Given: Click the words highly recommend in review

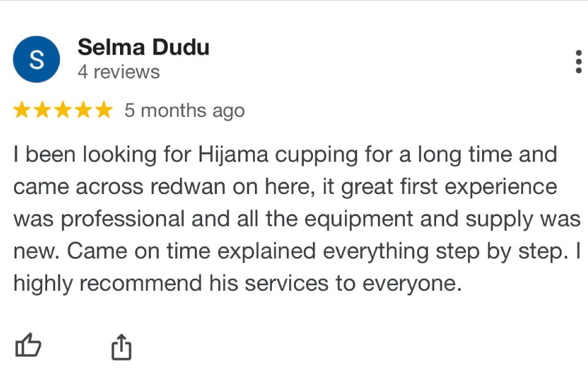Looking at the screenshot, I should [x=108, y=284].
